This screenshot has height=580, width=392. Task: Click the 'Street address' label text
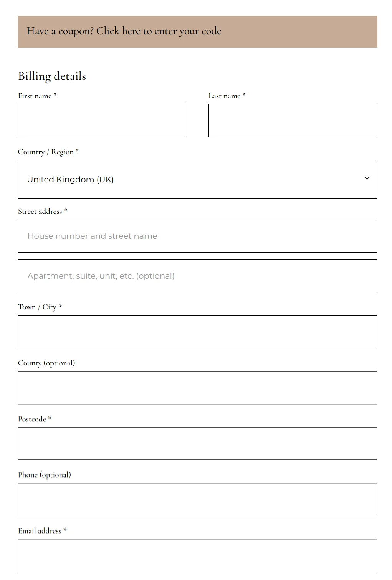(40, 212)
